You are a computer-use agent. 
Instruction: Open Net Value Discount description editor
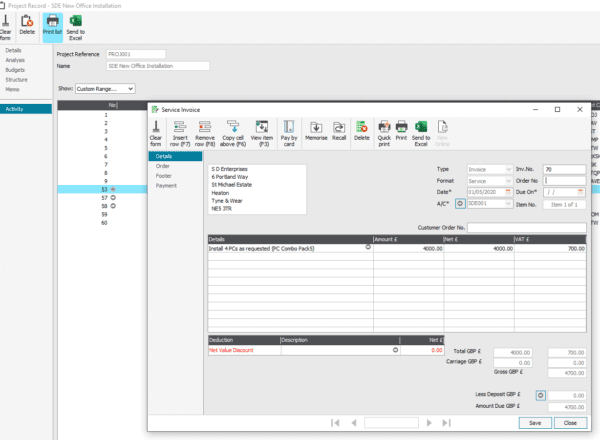[395, 350]
